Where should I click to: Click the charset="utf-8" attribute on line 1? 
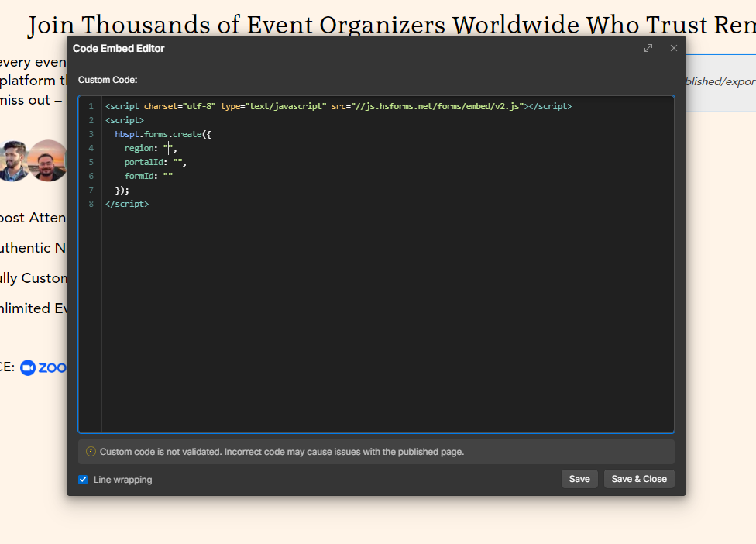tap(180, 106)
